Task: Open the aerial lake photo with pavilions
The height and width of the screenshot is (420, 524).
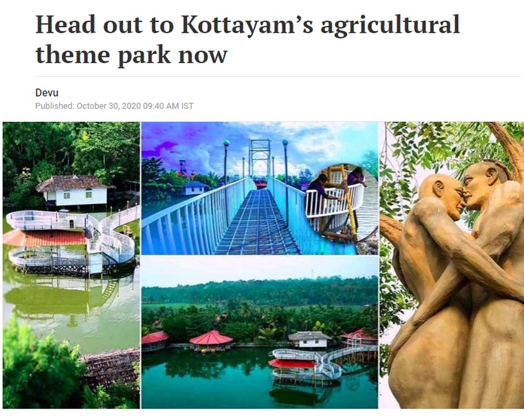Action: pos(260,332)
